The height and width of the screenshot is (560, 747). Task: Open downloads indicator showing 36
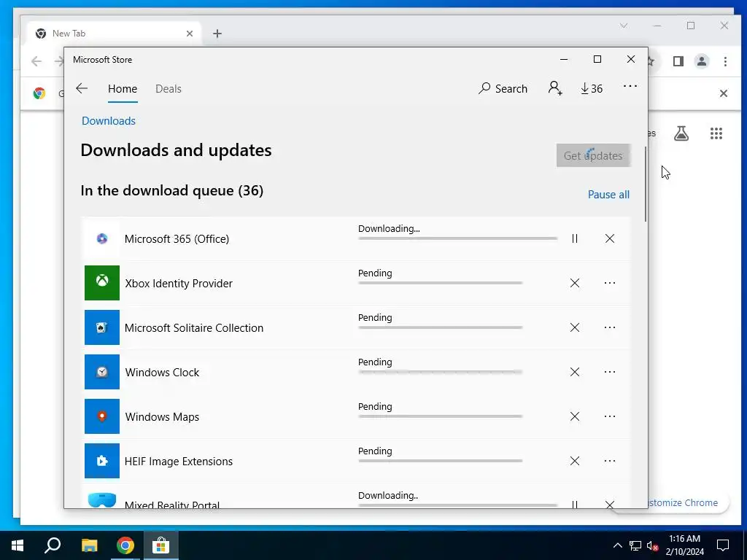(x=592, y=88)
